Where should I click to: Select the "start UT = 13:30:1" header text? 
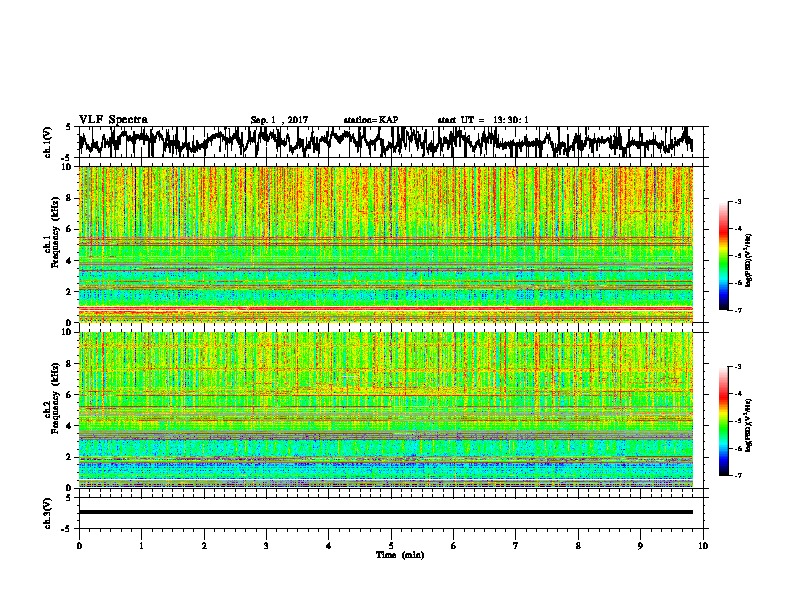click(483, 120)
